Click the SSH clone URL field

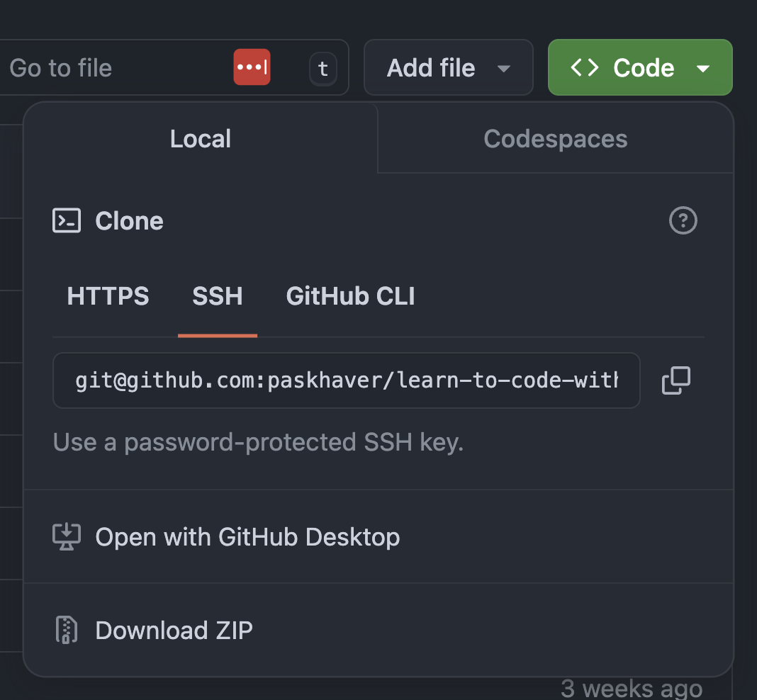tap(346, 380)
